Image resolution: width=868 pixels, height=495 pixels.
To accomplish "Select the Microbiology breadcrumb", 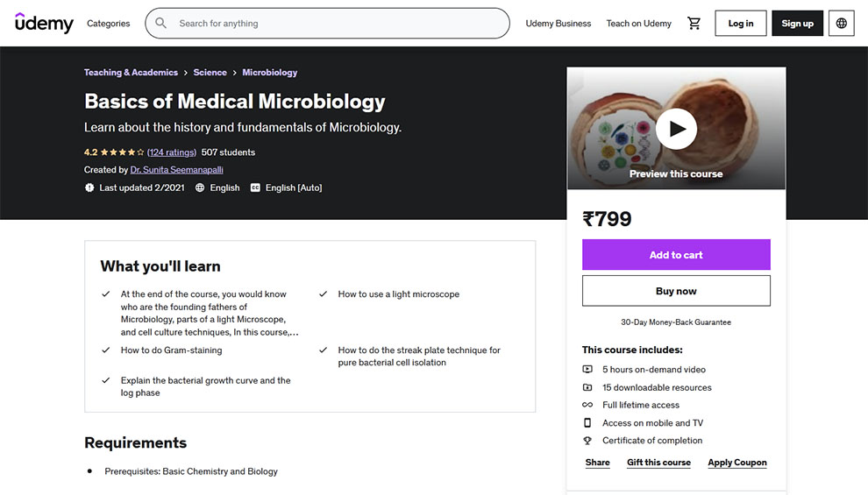I will click(x=269, y=73).
